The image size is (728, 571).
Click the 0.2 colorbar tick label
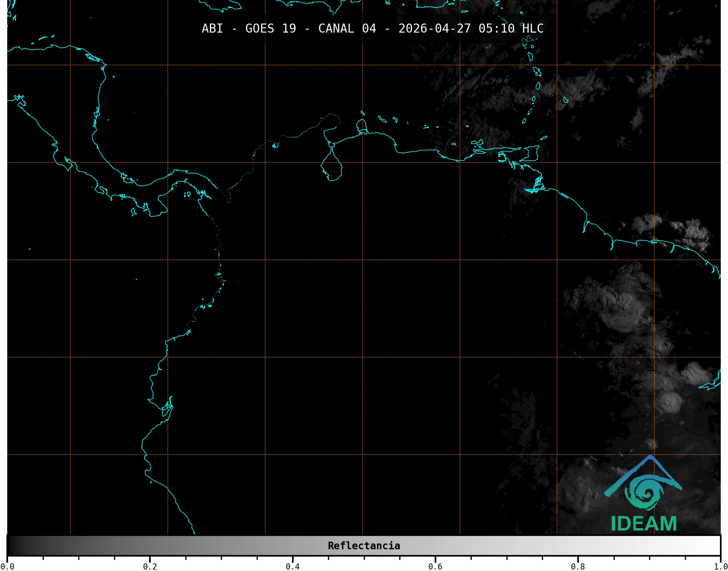coord(150,567)
